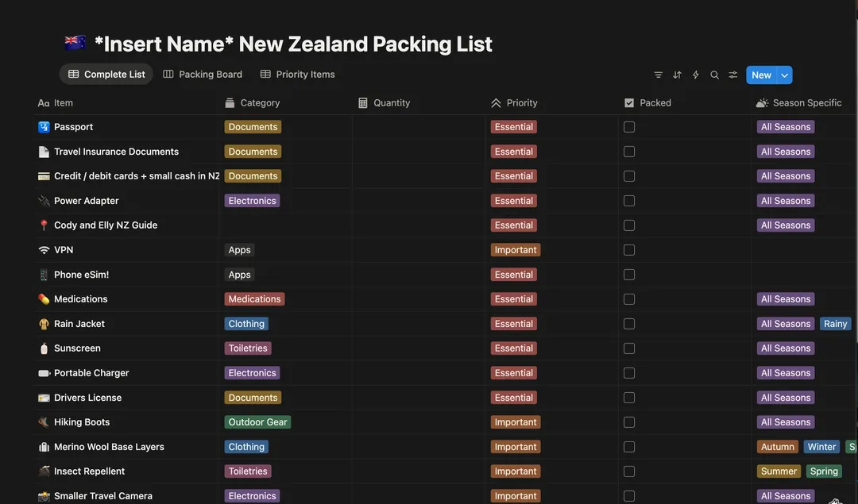Click the filter icon in the toolbar
Screen dimensions: 858x504
(x=658, y=75)
